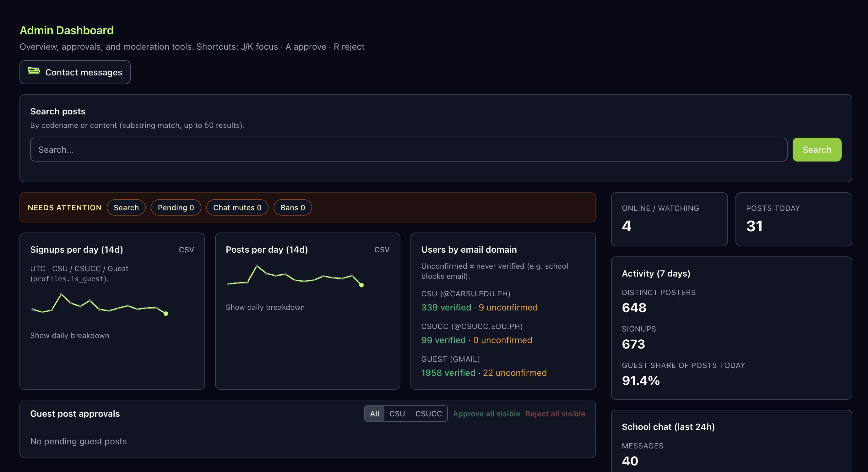
Task: Click the '22 unconfirmed' guest count
Action: click(514, 373)
